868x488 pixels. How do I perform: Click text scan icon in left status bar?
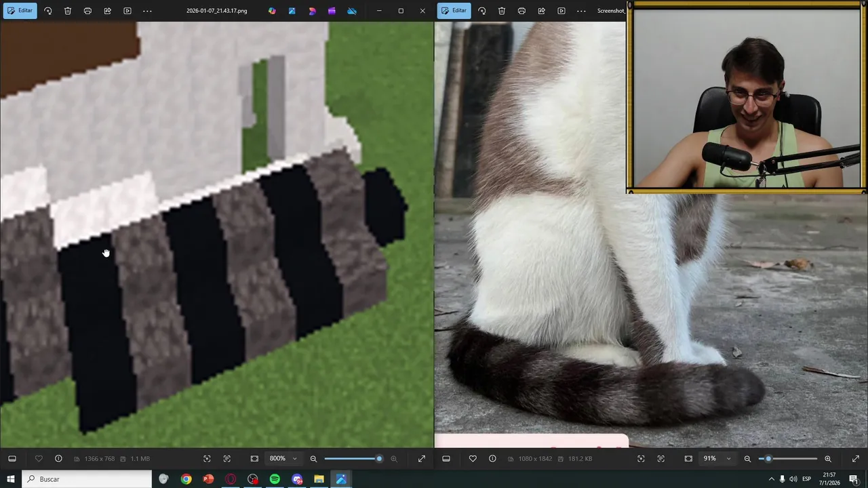226,459
